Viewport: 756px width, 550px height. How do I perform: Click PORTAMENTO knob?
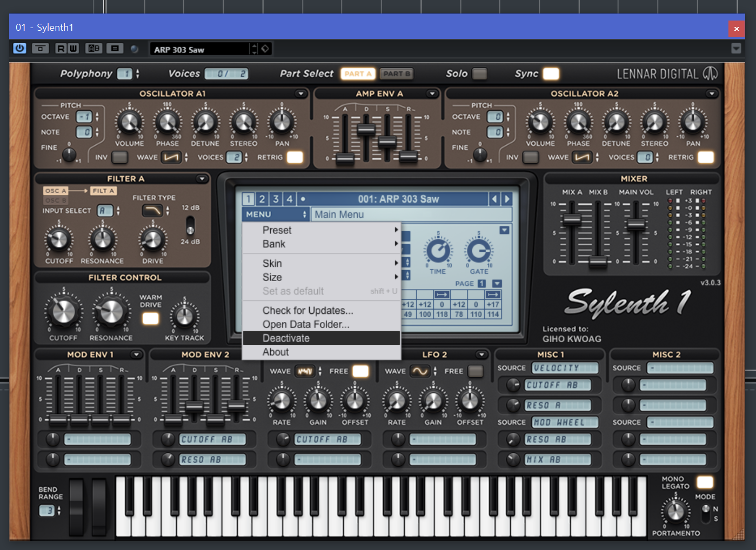[675, 511]
